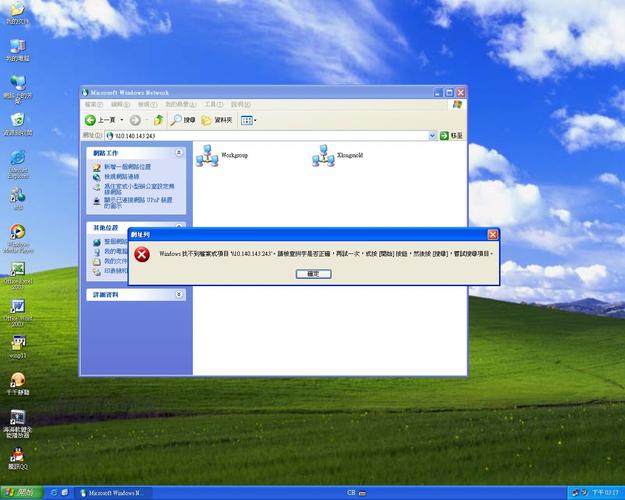Select the Microsoft Windows N... taskbar button
The image size is (625, 500).
point(114,493)
